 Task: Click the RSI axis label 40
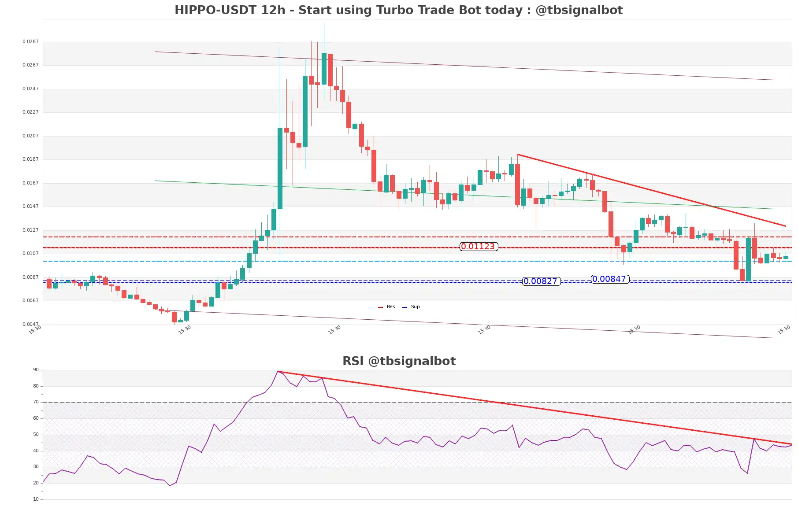pos(36,451)
